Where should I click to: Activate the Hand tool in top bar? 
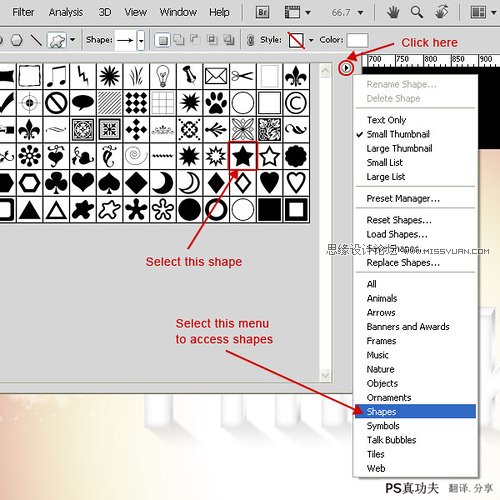[393, 13]
